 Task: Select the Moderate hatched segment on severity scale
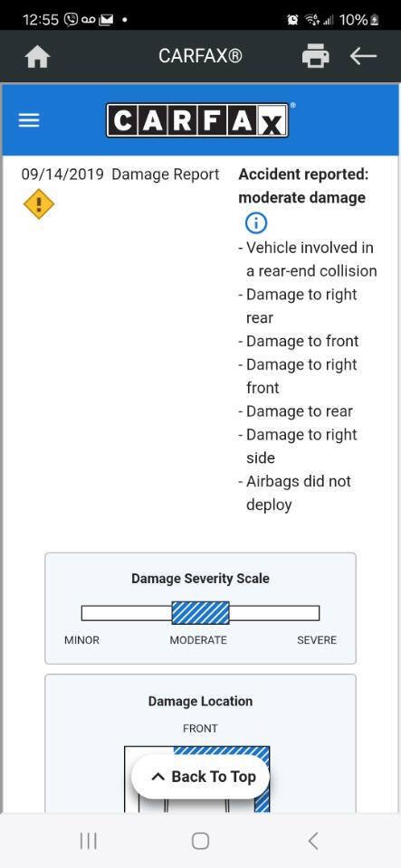(201, 613)
